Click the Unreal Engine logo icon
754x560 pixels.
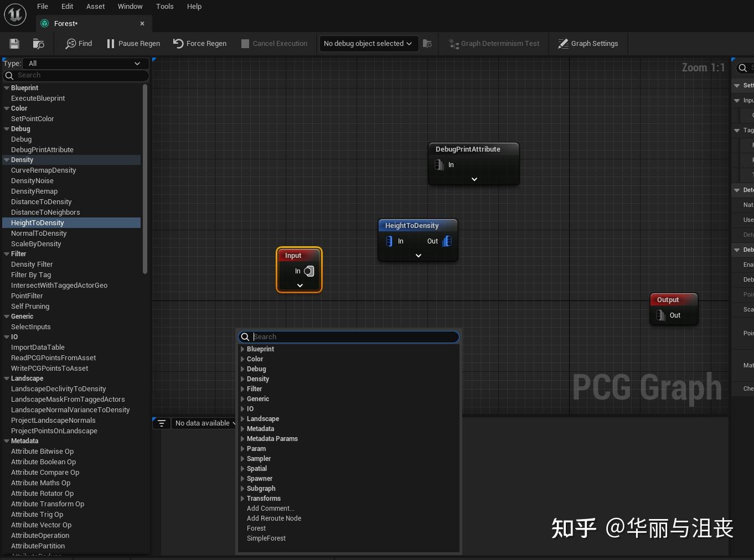14,15
